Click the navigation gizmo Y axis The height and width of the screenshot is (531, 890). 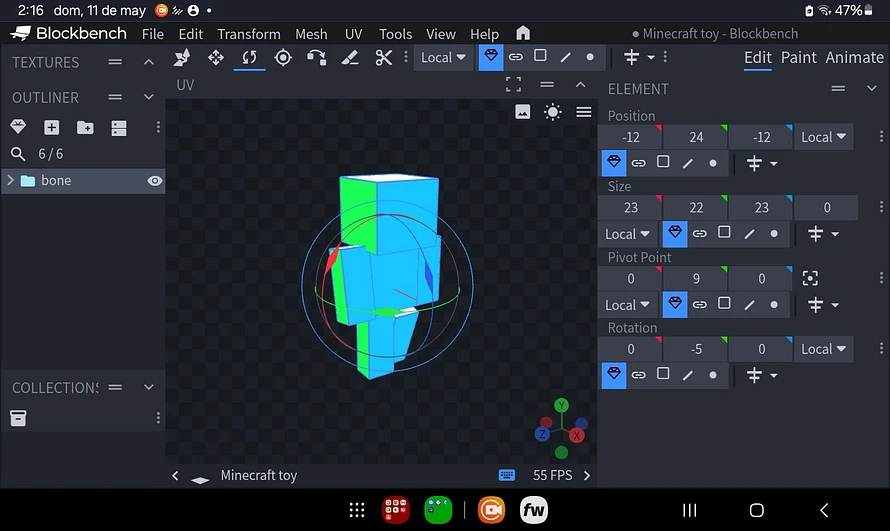(561, 405)
